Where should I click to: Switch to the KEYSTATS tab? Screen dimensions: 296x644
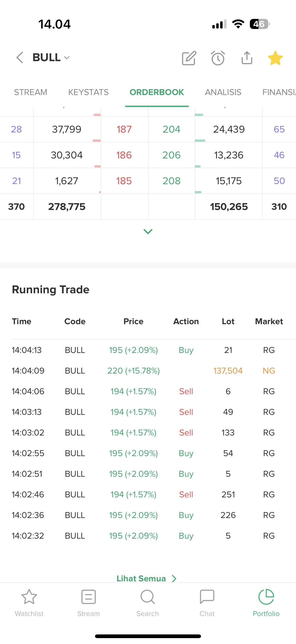[88, 92]
